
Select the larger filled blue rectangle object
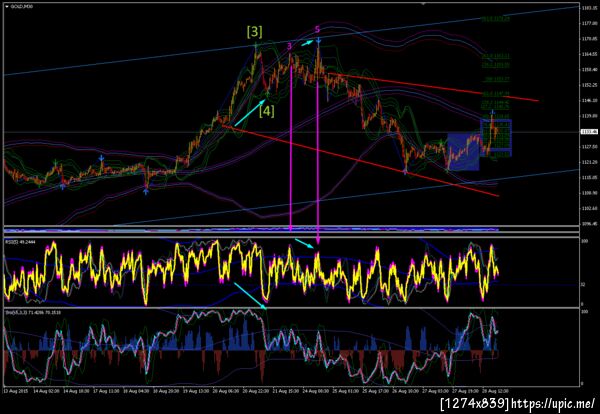[463, 151]
